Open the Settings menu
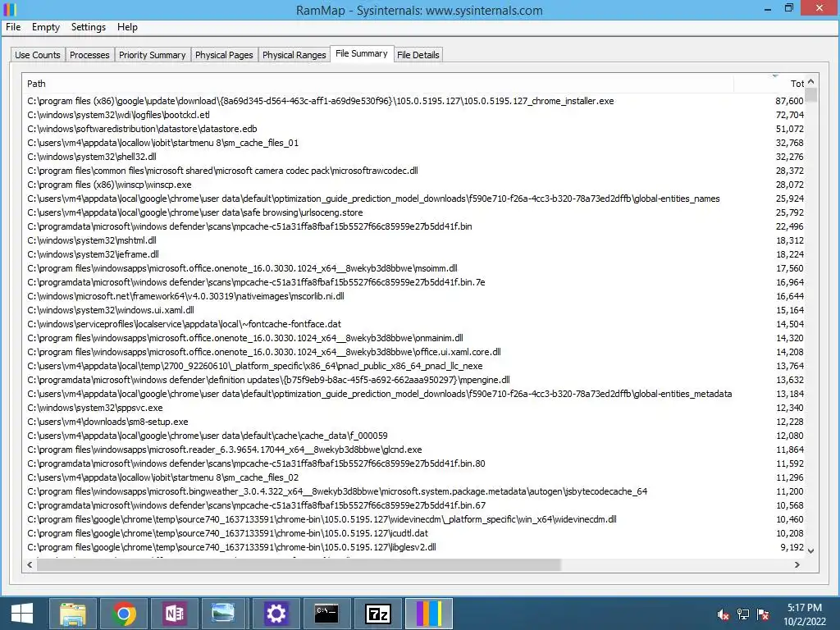The image size is (840, 630). (x=89, y=27)
